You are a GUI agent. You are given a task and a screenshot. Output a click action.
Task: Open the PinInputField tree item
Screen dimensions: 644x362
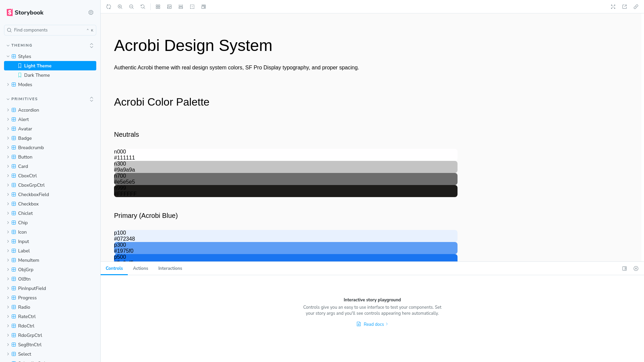coord(50,288)
